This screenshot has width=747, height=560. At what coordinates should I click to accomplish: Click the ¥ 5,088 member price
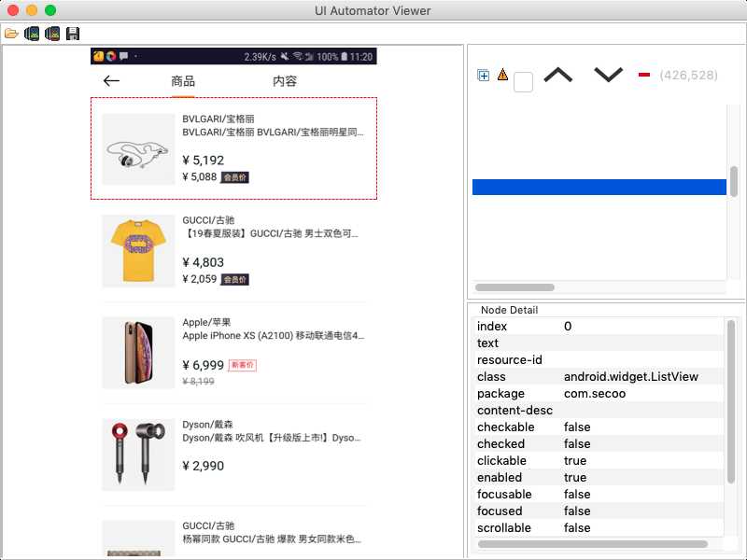[x=200, y=176]
